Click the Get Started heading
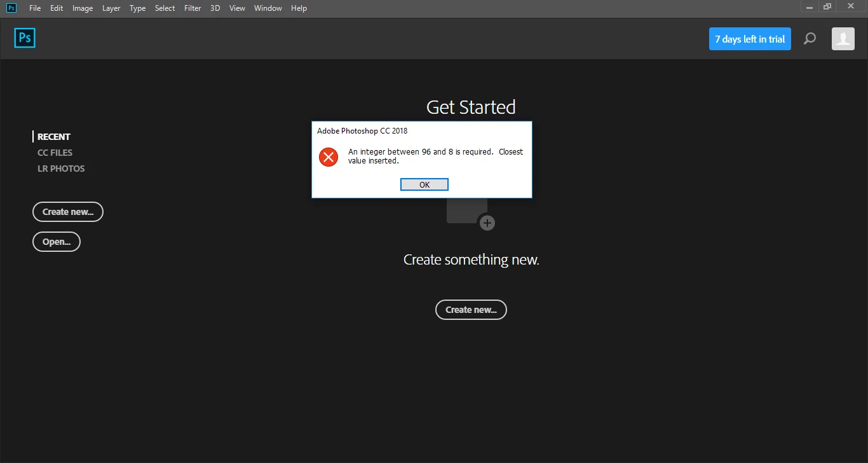The height and width of the screenshot is (463, 868). [x=471, y=107]
